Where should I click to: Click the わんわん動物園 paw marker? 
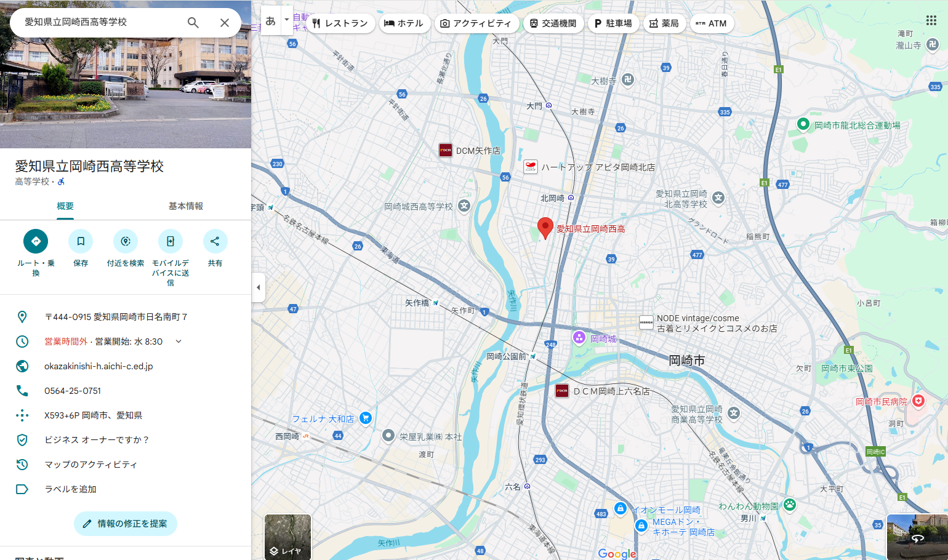pos(790,505)
